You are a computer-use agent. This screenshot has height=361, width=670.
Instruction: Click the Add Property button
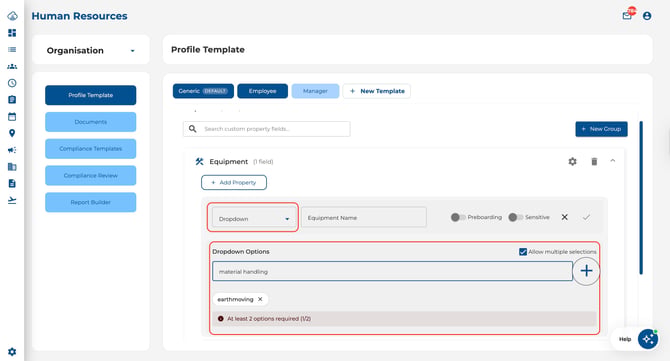click(234, 182)
